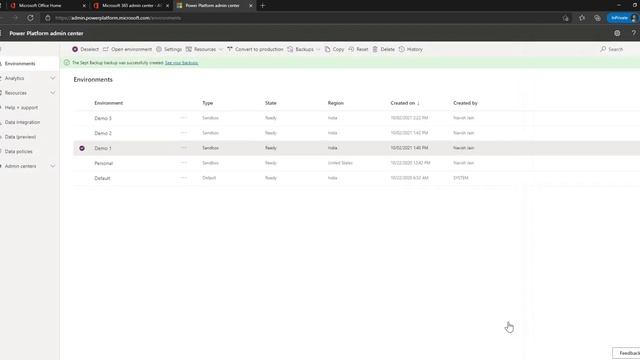Expand the Resources toolbar dropdown
This screenshot has height=360, width=640.
point(204,49)
